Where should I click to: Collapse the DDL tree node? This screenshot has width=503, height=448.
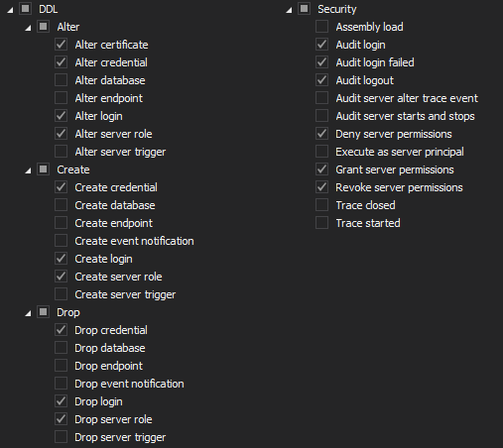point(10,10)
